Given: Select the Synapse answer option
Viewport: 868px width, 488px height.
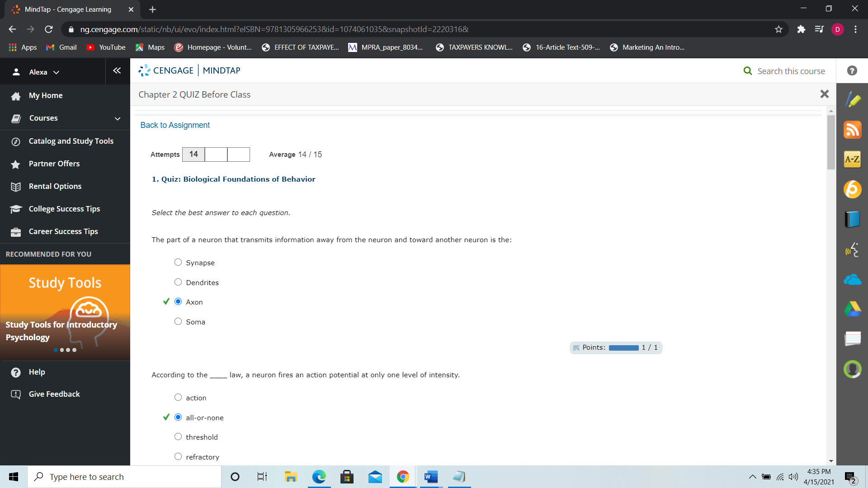Looking at the screenshot, I should 178,263.
